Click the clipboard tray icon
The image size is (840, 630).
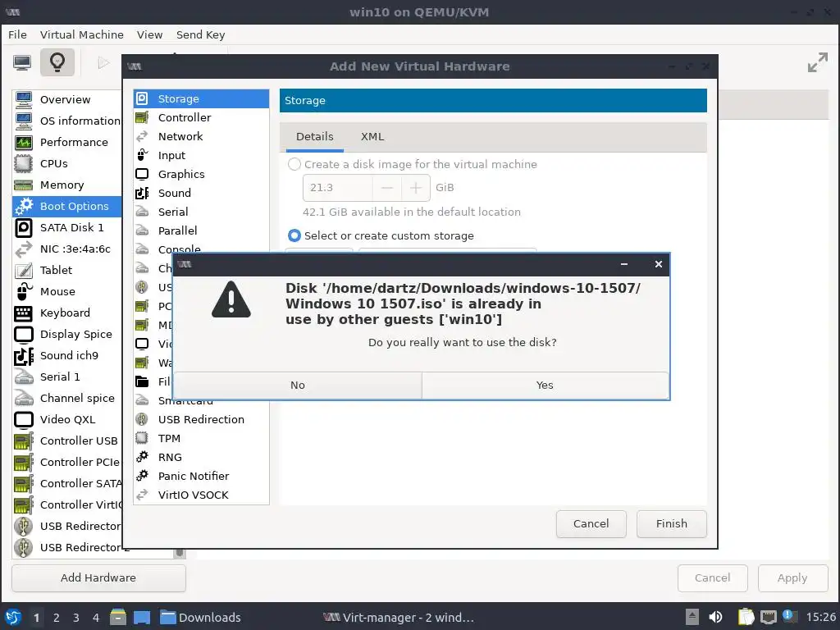tap(746, 617)
